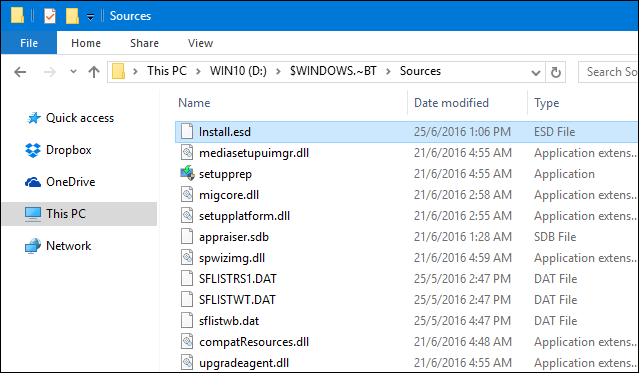Screen dimensions: 639x373
Task: Click the WIN10 (D:) breadcrumb
Action: coord(238,71)
